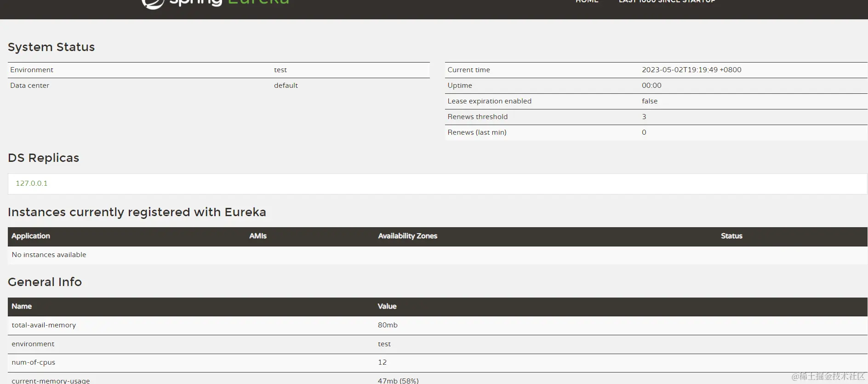
Task: Click the num-of-cpus row name
Action: click(x=34, y=362)
